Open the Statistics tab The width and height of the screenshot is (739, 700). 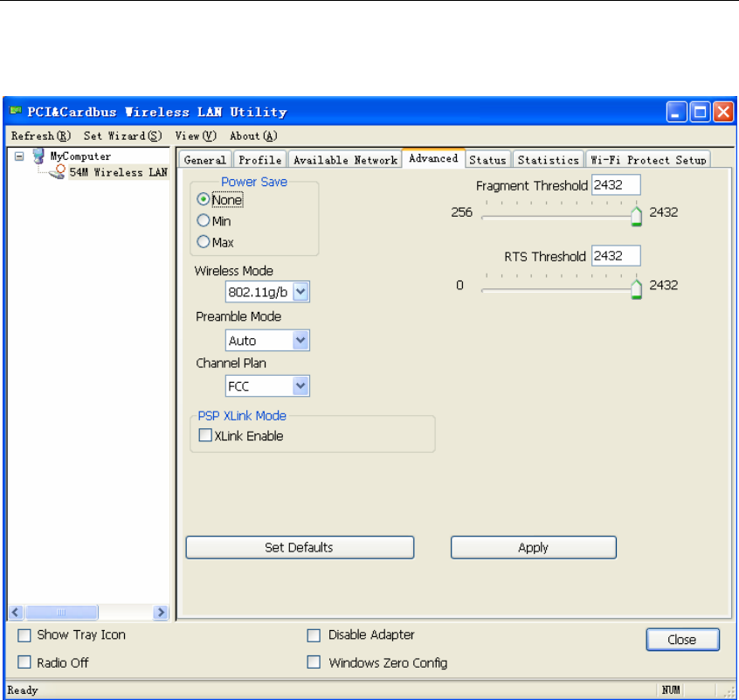point(548,160)
